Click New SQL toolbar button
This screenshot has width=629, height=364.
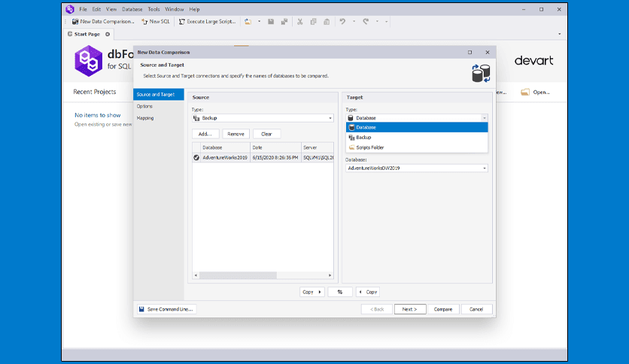156,22
